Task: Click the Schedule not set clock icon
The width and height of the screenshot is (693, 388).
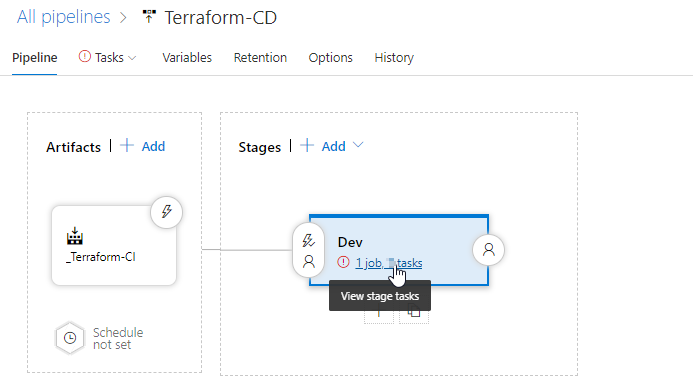Action: pyautogui.click(x=70, y=338)
